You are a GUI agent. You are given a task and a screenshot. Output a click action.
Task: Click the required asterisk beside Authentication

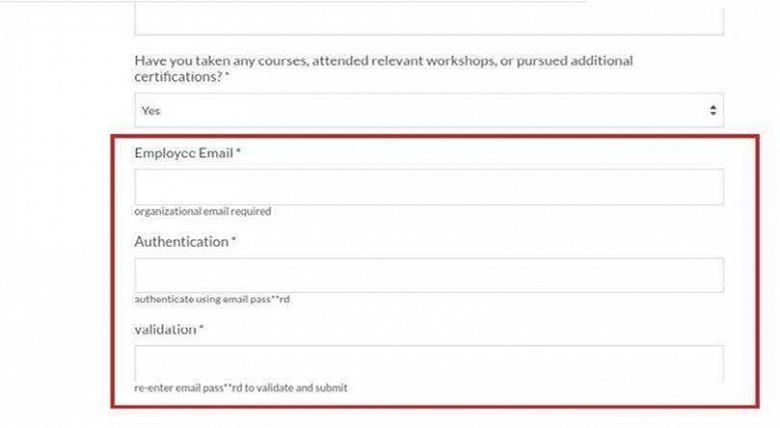234,241
